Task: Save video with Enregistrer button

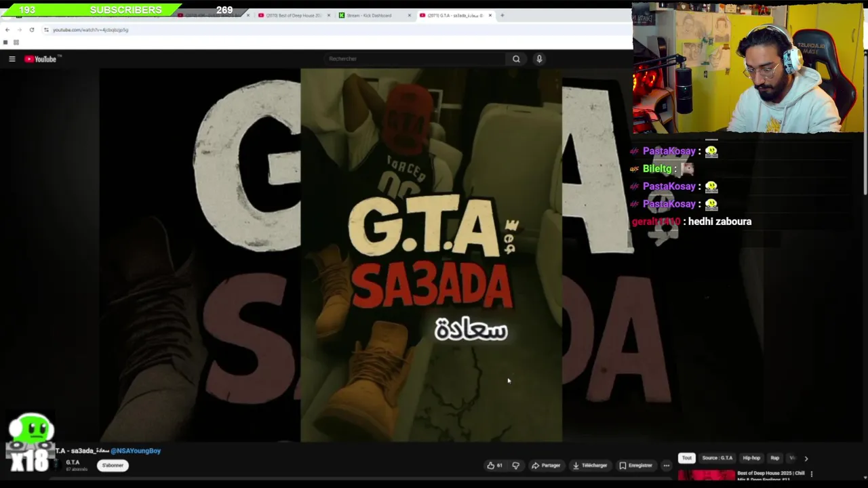Action: [x=635, y=466]
